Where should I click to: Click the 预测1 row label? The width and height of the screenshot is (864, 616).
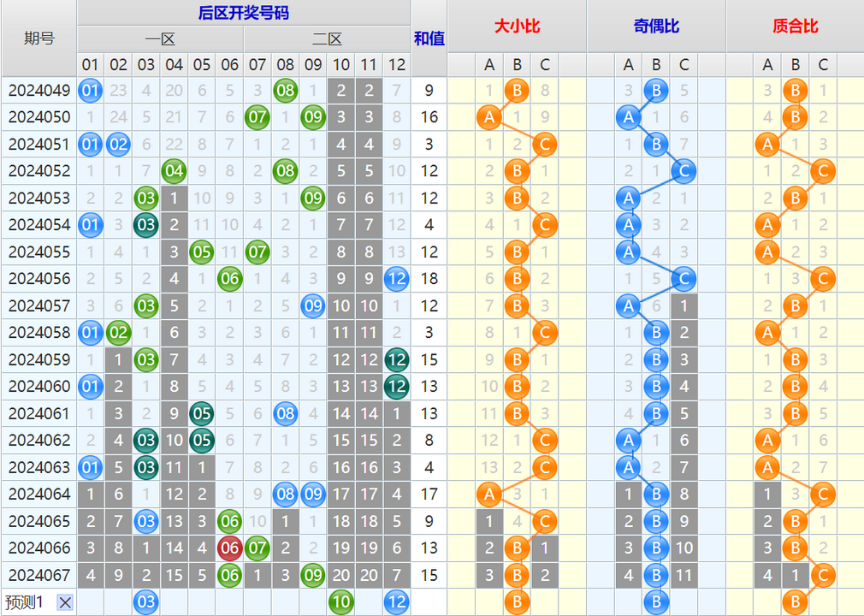pyautogui.click(x=23, y=602)
